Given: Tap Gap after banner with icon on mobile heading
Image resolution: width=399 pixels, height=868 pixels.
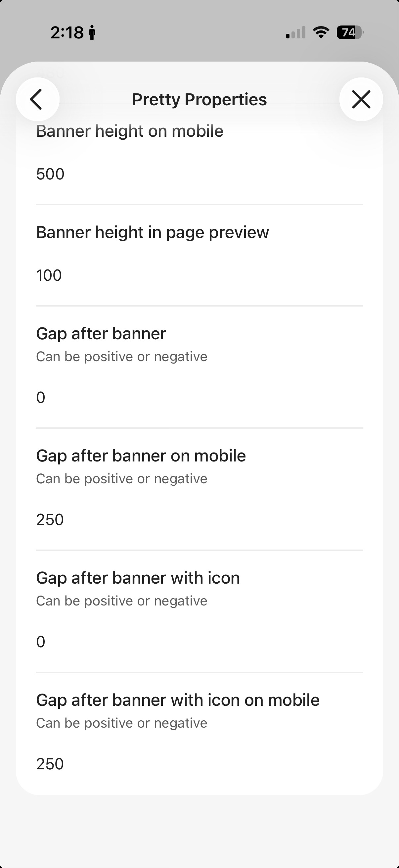Looking at the screenshot, I should pyautogui.click(x=178, y=700).
